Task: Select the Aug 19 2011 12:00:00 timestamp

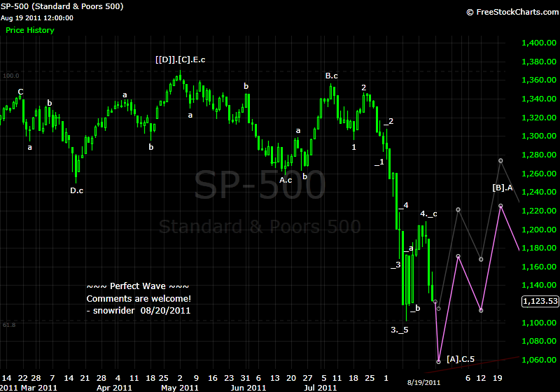Action: point(37,18)
